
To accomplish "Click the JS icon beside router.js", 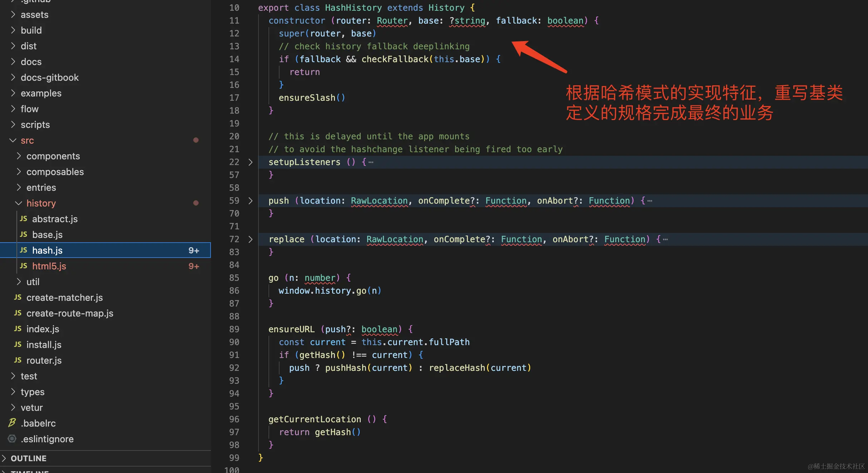I will tap(18, 360).
